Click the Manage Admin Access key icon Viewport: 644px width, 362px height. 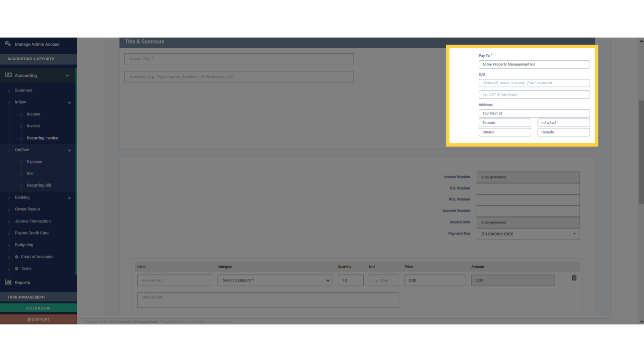pos(8,44)
